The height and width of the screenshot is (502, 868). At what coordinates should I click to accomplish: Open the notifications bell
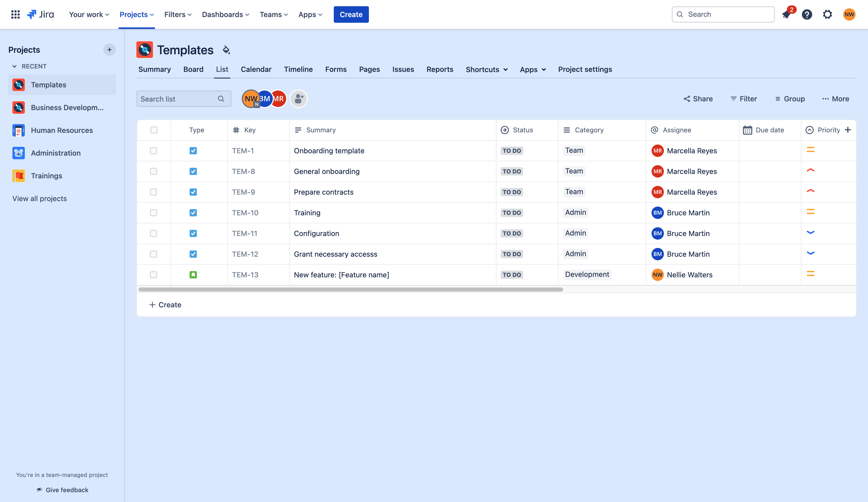pos(786,14)
